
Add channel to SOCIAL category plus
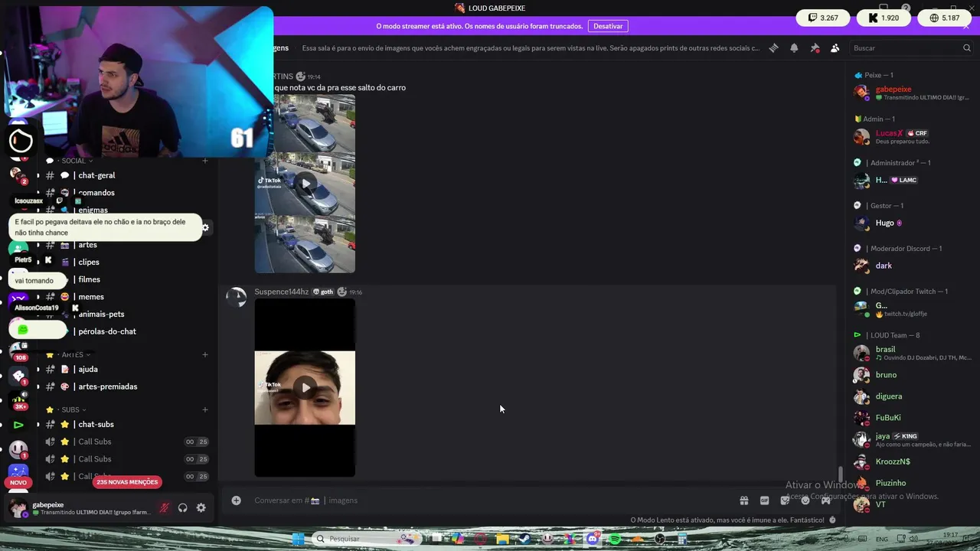(x=205, y=161)
